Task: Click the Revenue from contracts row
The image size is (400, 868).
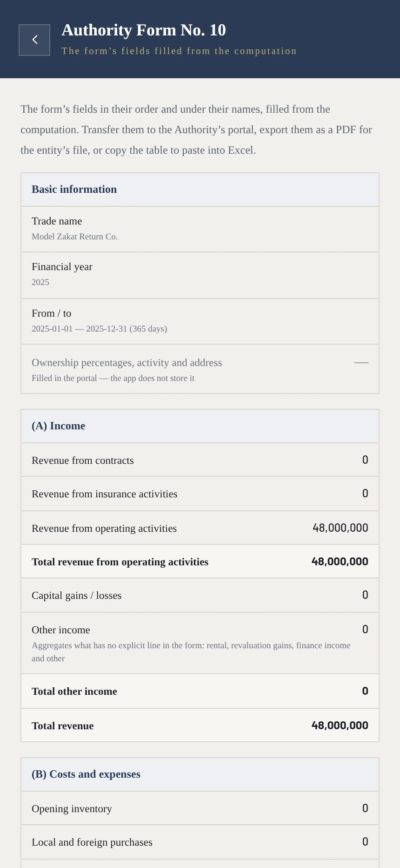Action: (x=200, y=460)
